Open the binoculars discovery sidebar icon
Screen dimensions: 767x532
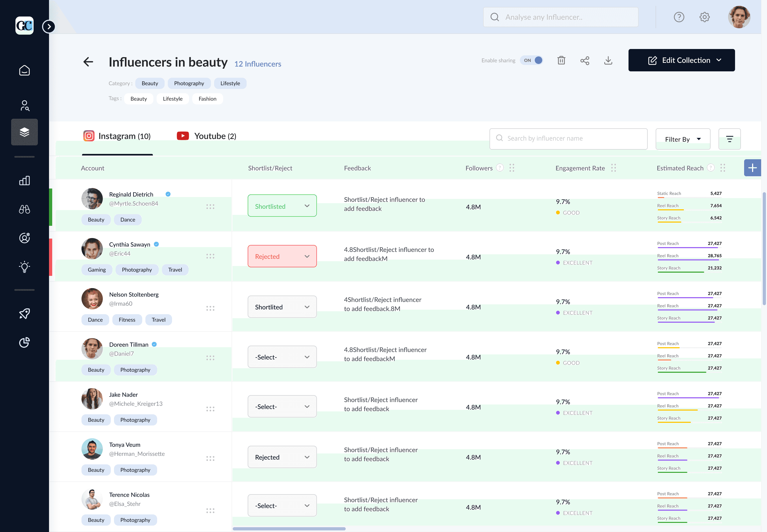(24, 209)
